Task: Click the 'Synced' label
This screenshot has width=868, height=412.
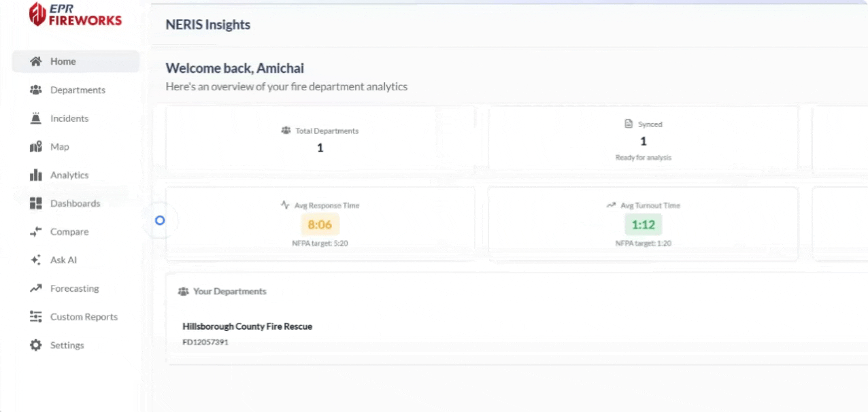Action: point(650,124)
